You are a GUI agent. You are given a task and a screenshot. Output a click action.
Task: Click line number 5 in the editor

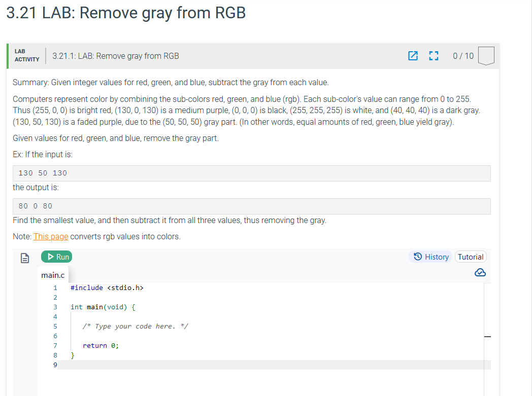[55, 326]
